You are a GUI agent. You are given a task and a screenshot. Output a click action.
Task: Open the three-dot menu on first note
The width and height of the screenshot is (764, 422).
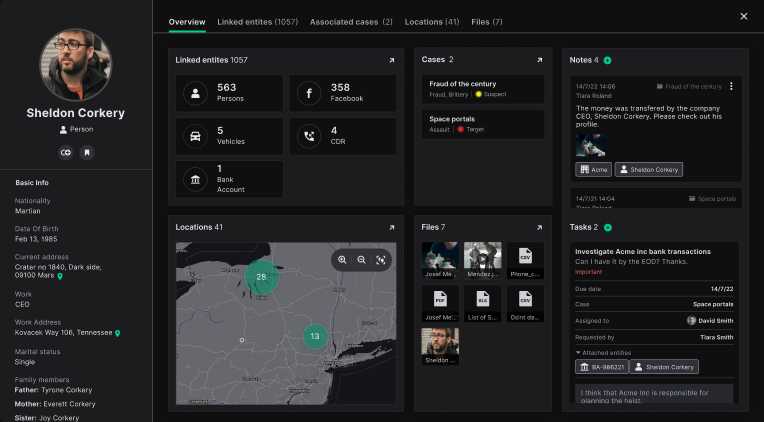coord(731,86)
